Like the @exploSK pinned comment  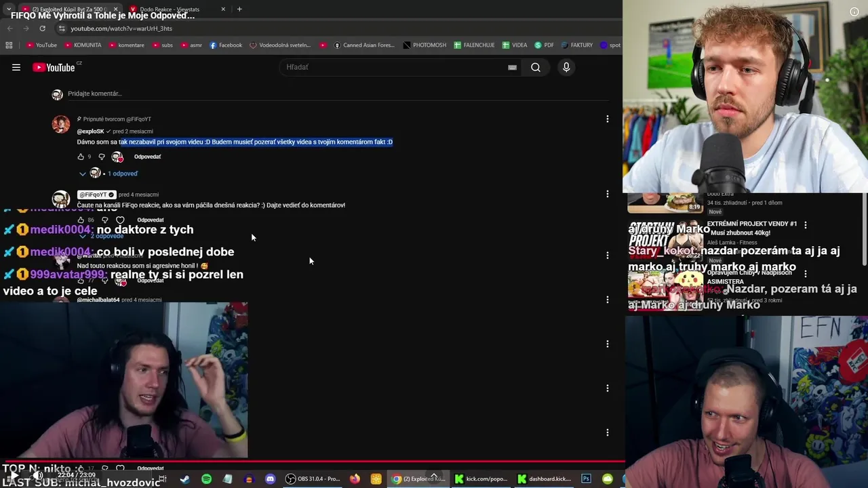(81, 157)
